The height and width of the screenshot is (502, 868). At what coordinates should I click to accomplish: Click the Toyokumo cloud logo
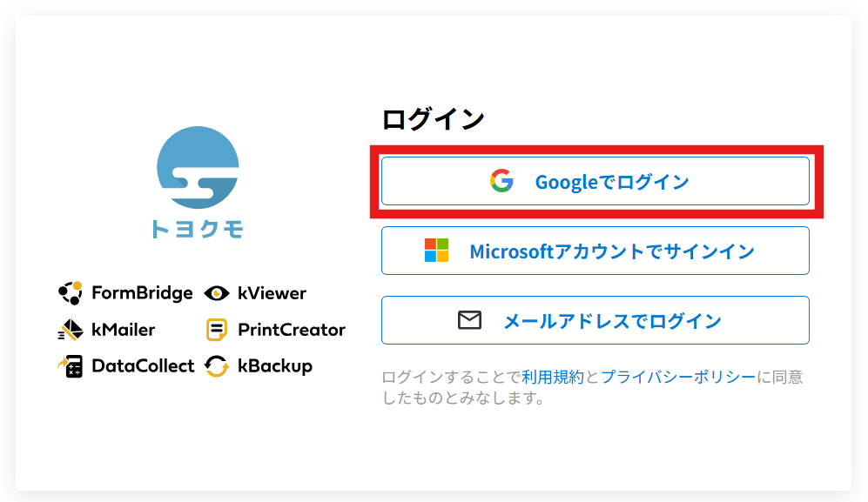(x=197, y=170)
